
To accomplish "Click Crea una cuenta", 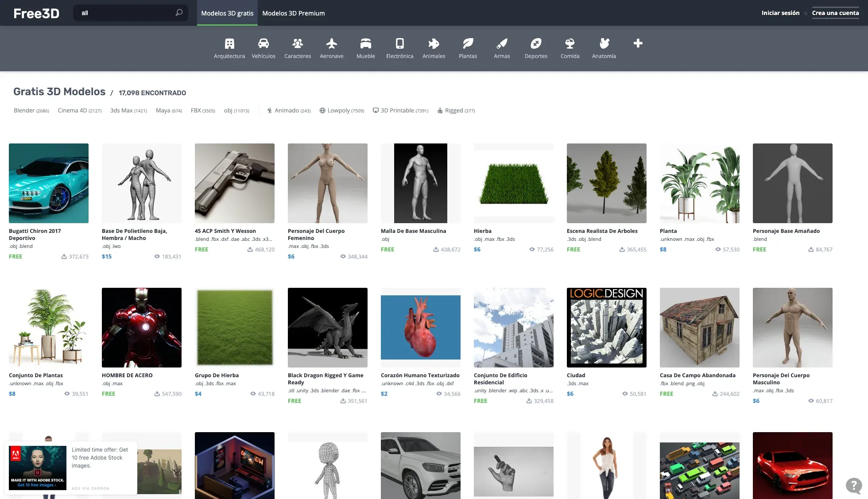I will point(835,13).
